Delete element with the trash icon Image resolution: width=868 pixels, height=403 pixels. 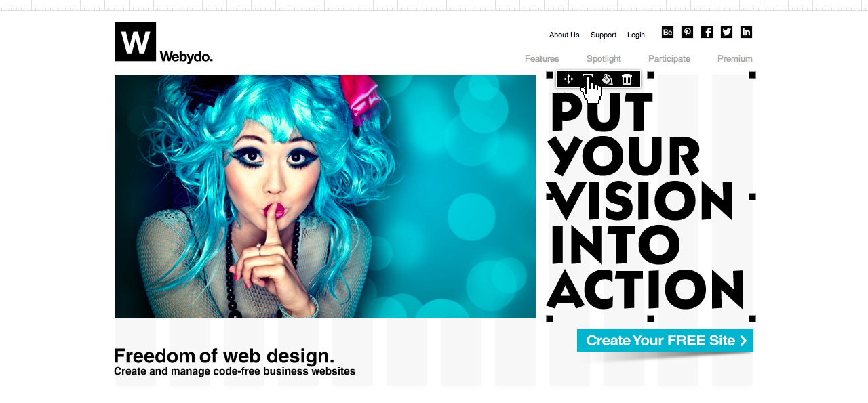click(x=627, y=79)
